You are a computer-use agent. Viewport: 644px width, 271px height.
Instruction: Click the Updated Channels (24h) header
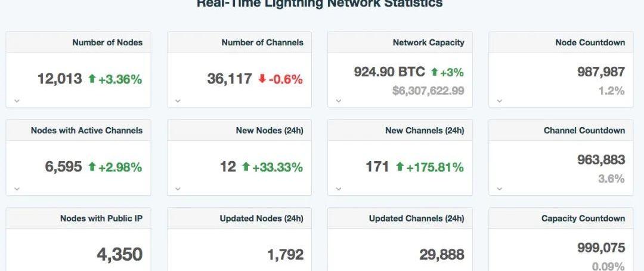[x=416, y=218]
